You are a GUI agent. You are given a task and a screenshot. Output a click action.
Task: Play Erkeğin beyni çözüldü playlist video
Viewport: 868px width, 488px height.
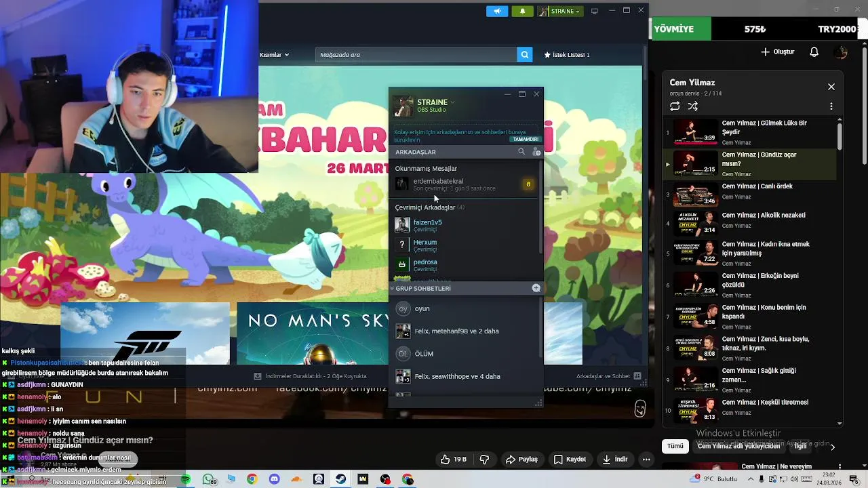(x=749, y=285)
